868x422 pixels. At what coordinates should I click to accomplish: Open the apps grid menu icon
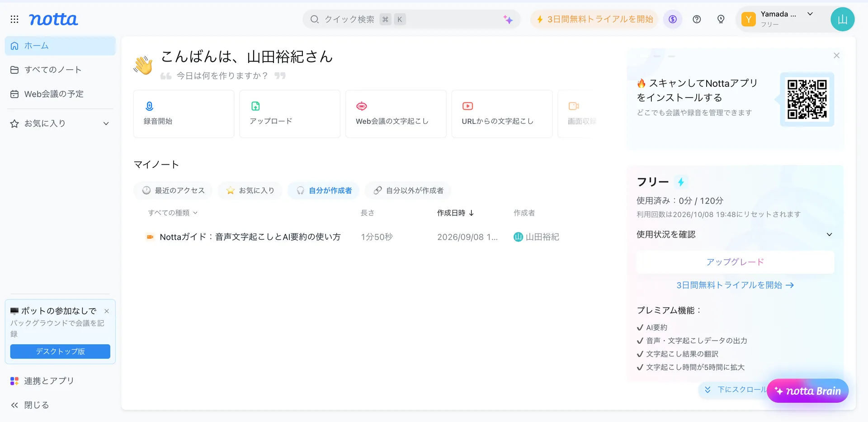(14, 19)
